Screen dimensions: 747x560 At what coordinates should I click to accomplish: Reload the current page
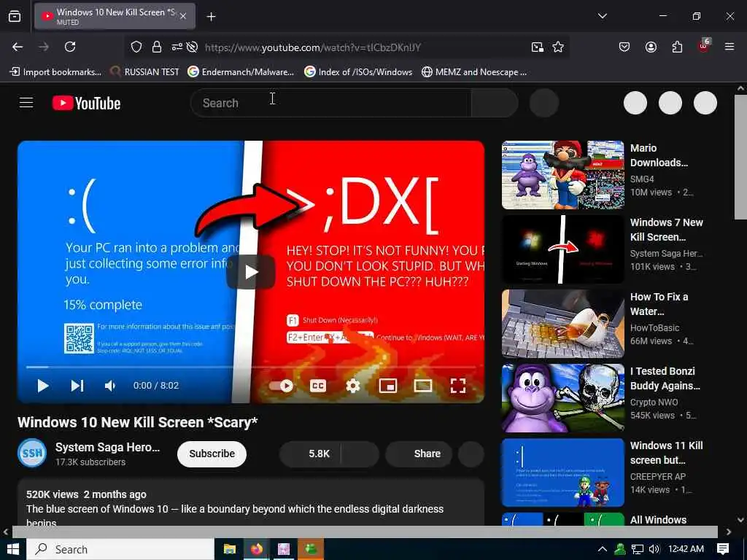(70, 47)
